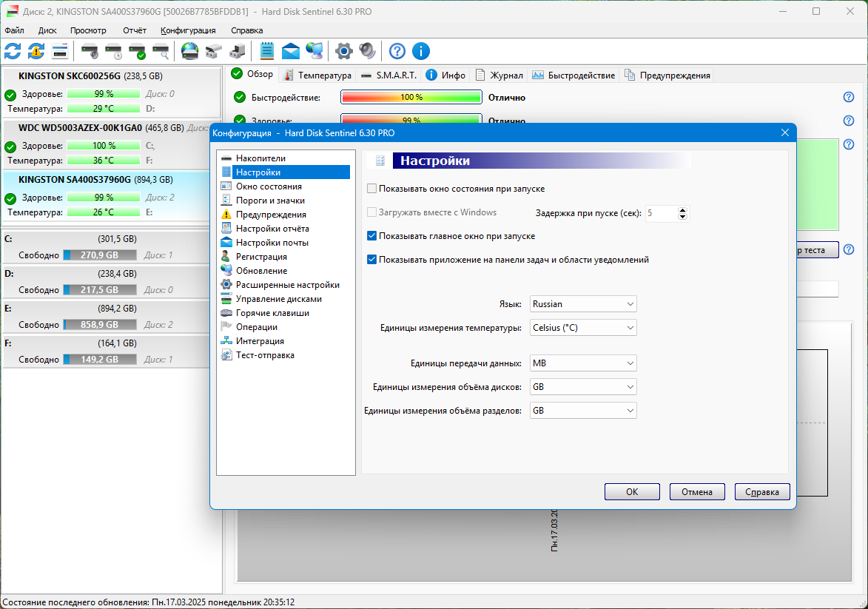Open the globe disk toolbar icon
This screenshot has width=868, height=609.
point(190,52)
